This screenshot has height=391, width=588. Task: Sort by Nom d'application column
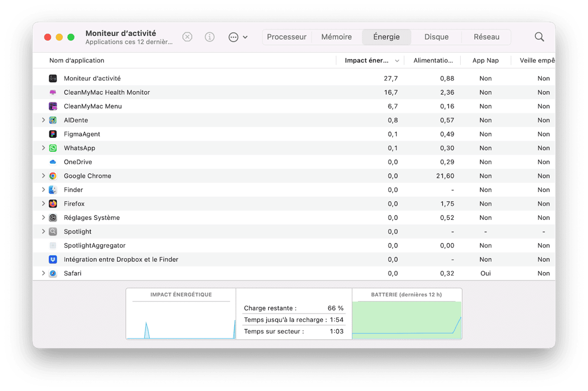[x=77, y=61]
